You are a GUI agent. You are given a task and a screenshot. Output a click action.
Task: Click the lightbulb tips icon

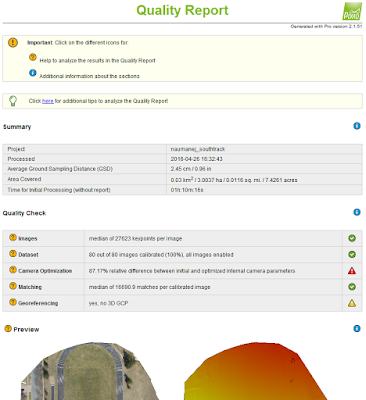(x=13, y=101)
